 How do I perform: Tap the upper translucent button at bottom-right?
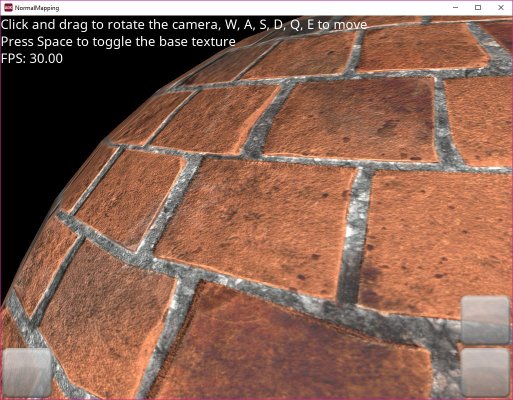485,320
